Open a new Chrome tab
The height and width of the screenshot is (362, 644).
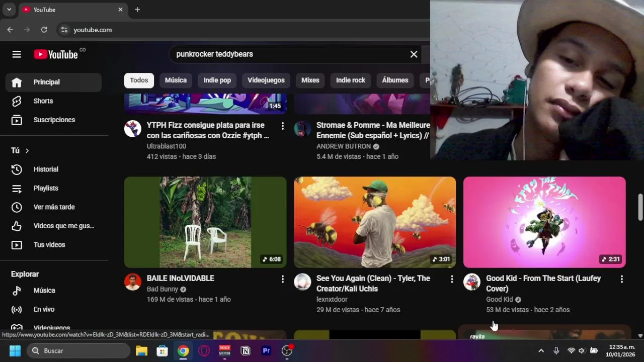click(137, 10)
